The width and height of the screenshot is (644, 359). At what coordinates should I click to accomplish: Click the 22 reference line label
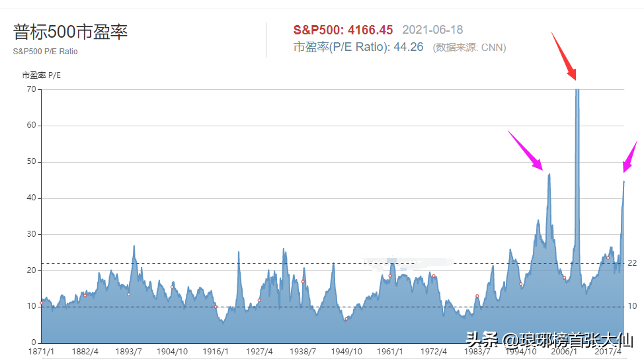point(632,263)
